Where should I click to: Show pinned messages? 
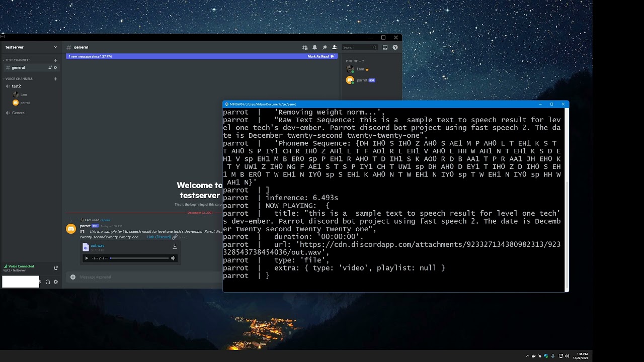pyautogui.click(x=325, y=47)
